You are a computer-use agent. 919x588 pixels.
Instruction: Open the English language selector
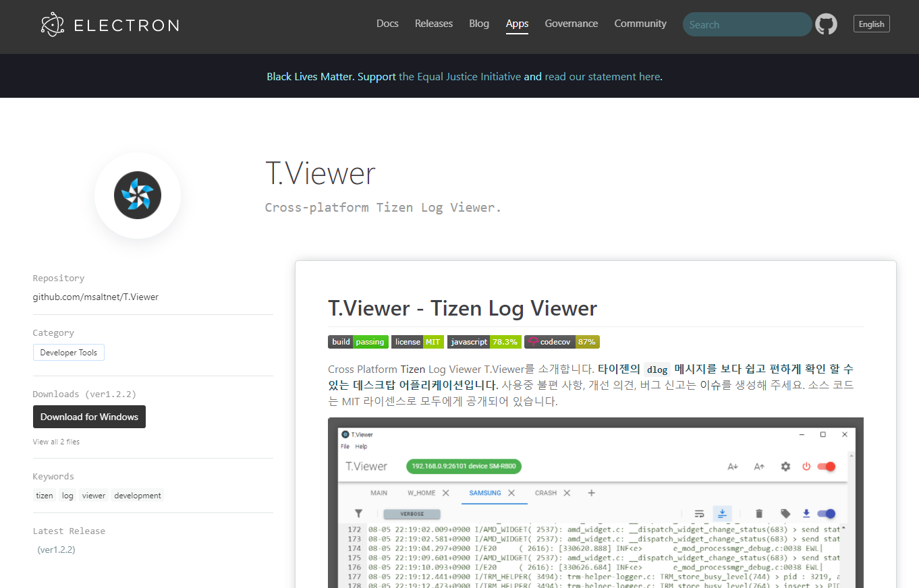(x=871, y=24)
